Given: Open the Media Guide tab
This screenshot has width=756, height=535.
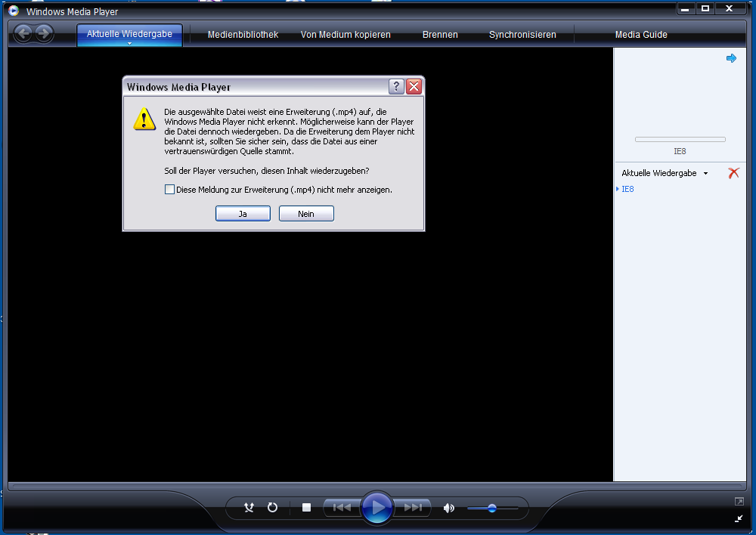Looking at the screenshot, I should pyautogui.click(x=641, y=35).
